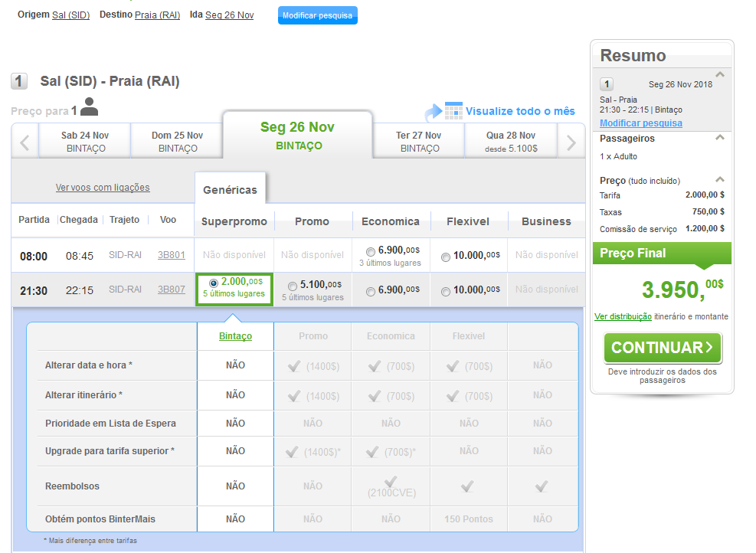Open Modificar pesquisa link in Resumo

641,123
